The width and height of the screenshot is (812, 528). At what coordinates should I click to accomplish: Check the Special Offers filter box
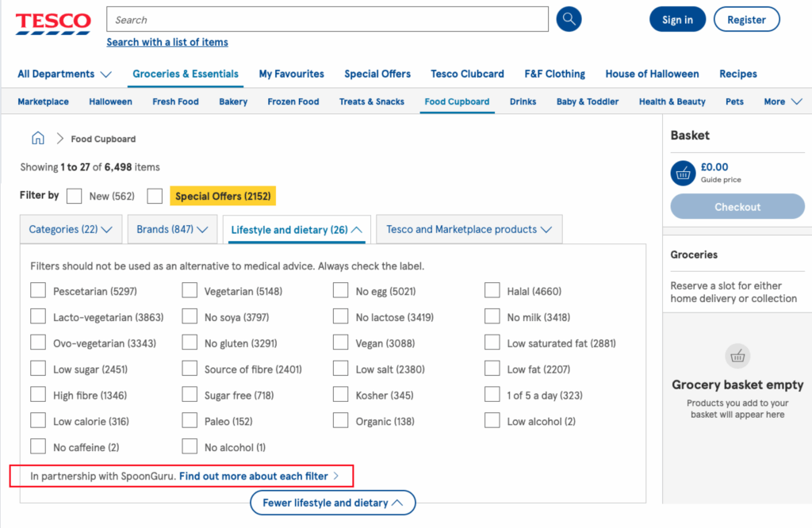tap(155, 196)
